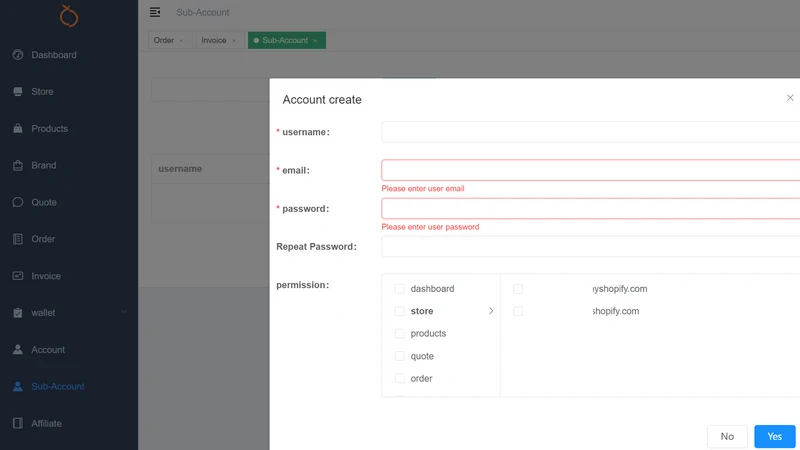The height and width of the screenshot is (450, 800).
Task: Close the Invoice tab
Action: [234, 41]
